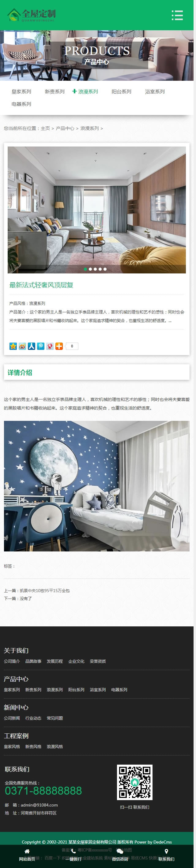Viewport: 196px width, 868px height.
Task: Go to 产品中心 in breadcrumb
Action: [x=65, y=128]
